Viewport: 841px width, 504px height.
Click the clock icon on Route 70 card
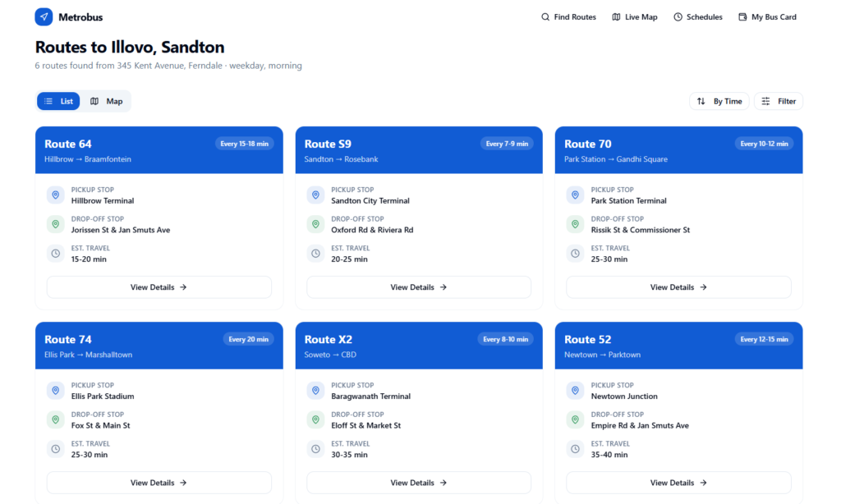coord(576,254)
